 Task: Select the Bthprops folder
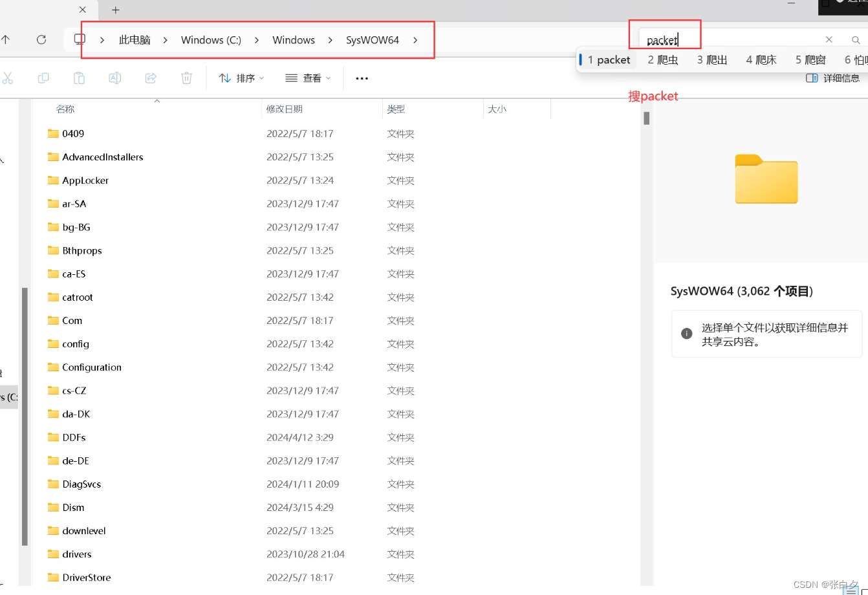82,250
